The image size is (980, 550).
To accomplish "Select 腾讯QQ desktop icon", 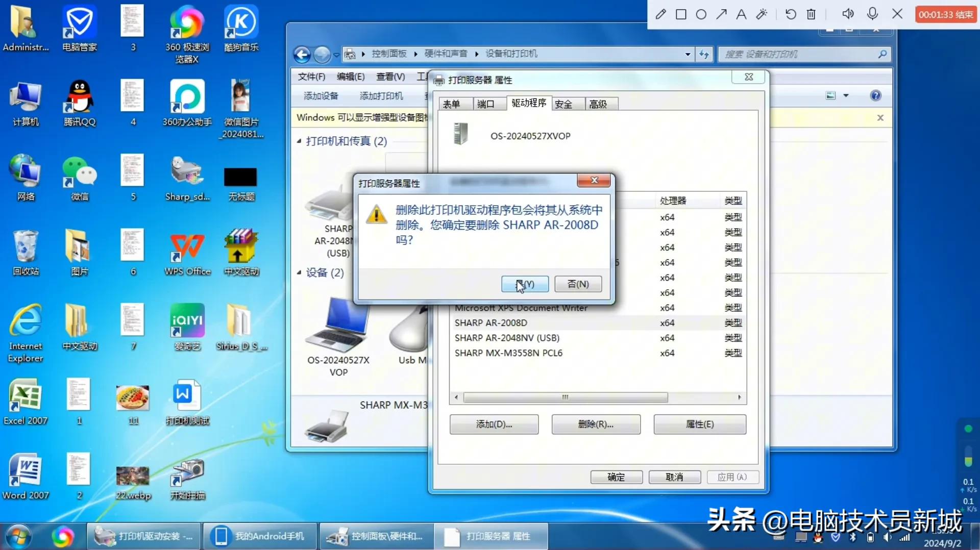I will click(x=80, y=103).
